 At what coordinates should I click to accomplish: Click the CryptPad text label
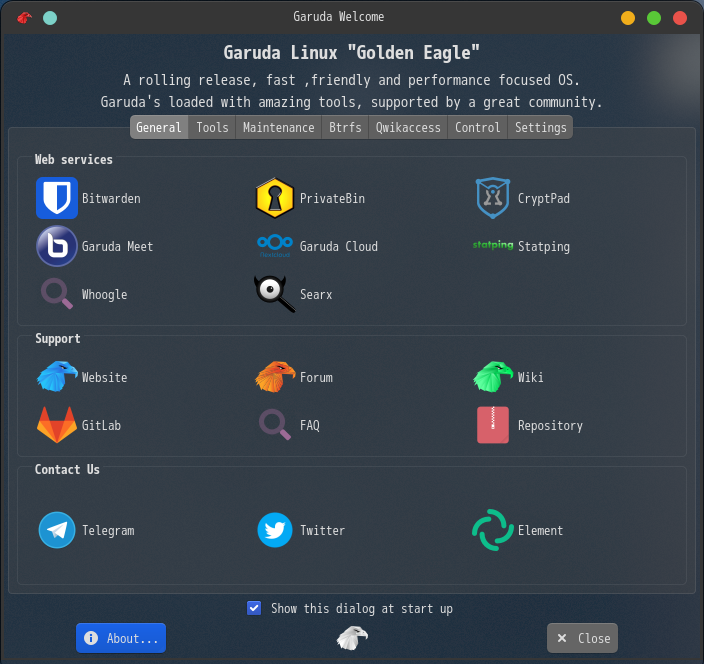click(x=543, y=199)
